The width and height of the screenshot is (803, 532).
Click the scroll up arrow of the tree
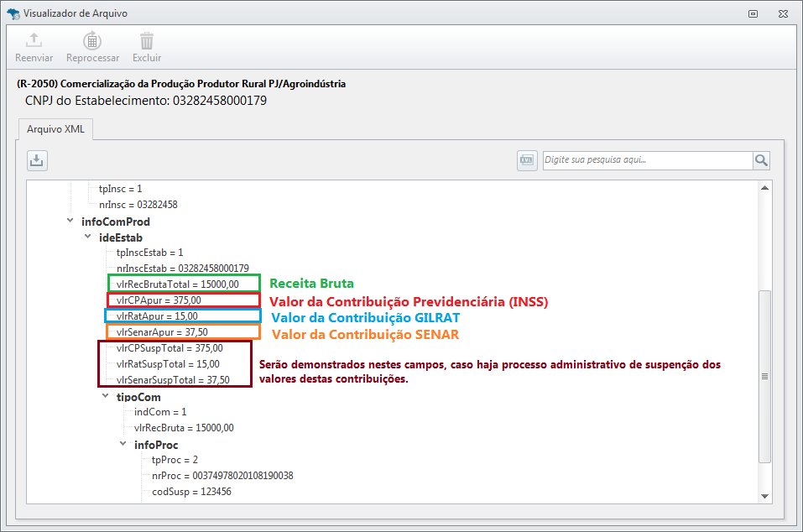764,188
